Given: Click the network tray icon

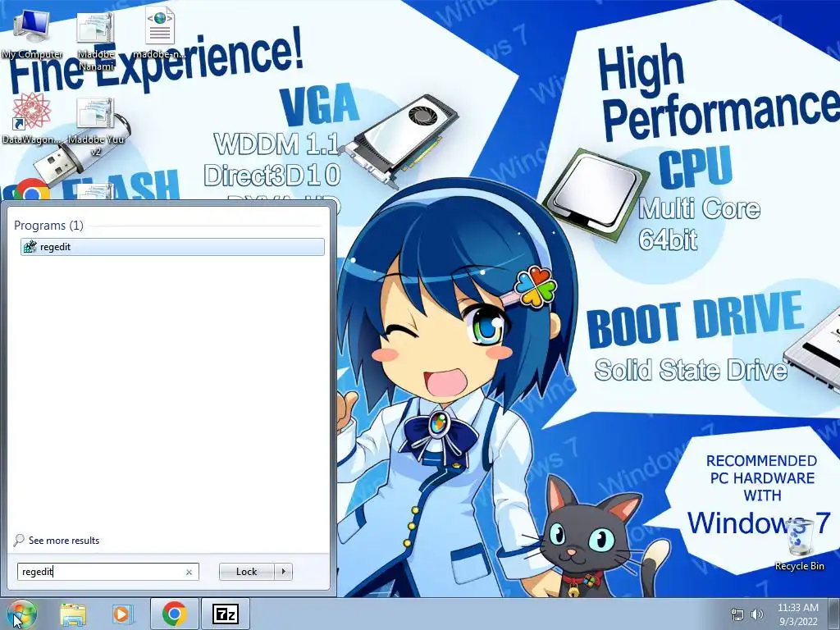Looking at the screenshot, I should (737, 614).
